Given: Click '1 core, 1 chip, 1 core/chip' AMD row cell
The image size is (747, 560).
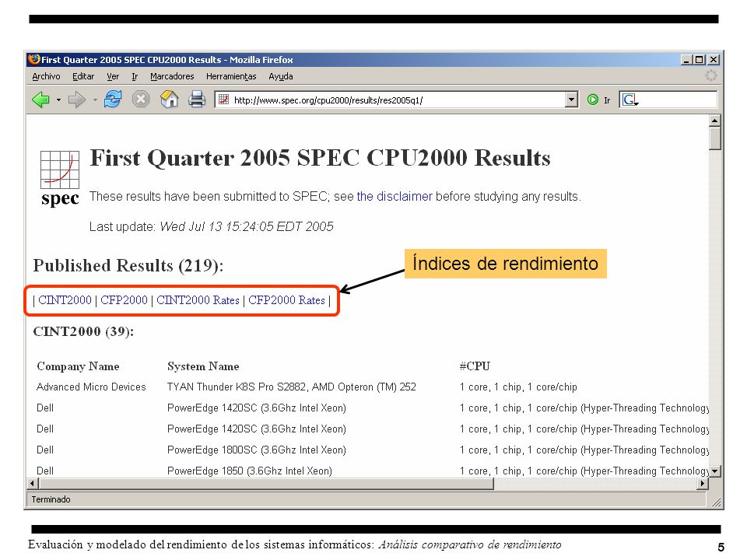Looking at the screenshot, I should 518,387.
